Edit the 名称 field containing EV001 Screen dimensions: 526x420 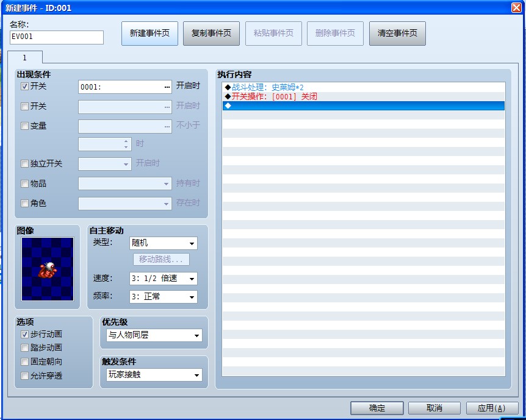coord(57,37)
